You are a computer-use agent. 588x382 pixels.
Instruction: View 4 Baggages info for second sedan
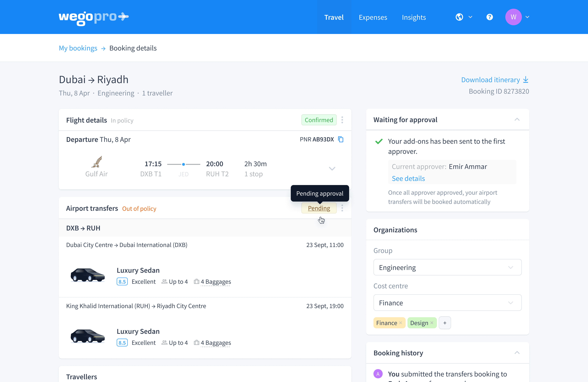216,343
